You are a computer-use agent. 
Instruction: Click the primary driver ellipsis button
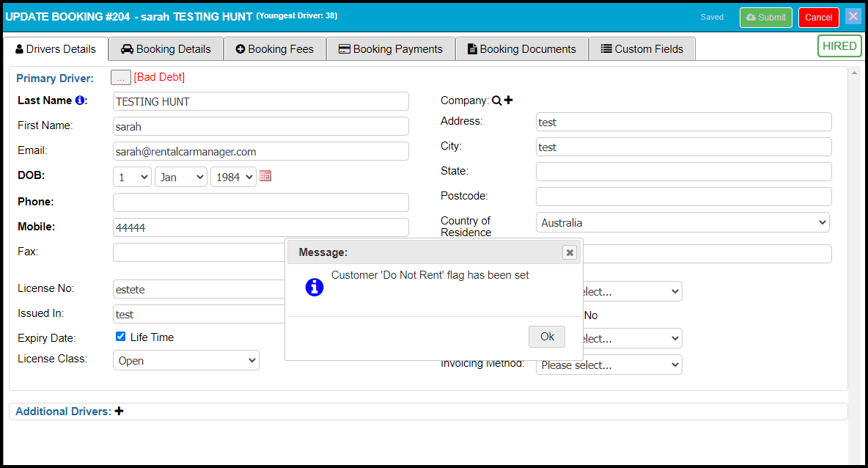(x=121, y=77)
